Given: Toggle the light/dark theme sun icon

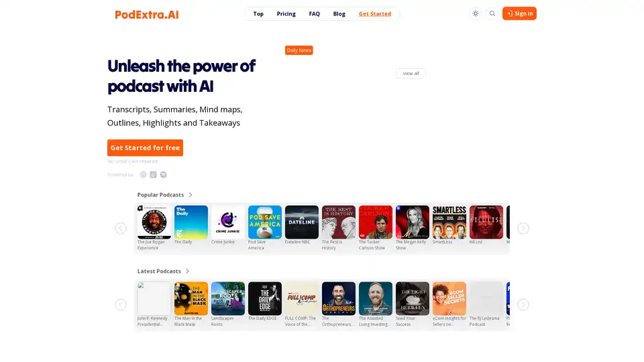Looking at the screenshot, I should (475, 13).
